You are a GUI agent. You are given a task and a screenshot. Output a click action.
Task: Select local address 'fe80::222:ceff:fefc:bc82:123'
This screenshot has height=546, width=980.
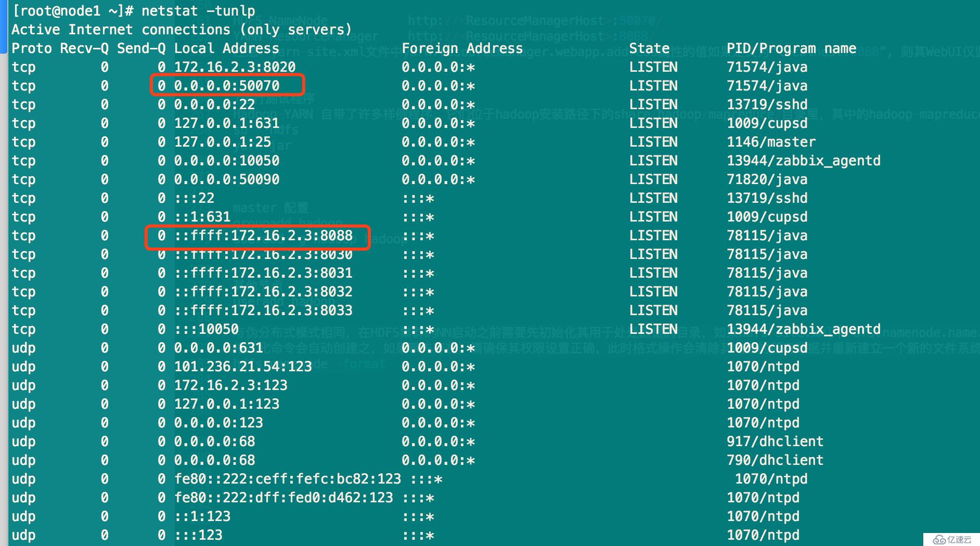pos(288,479)
